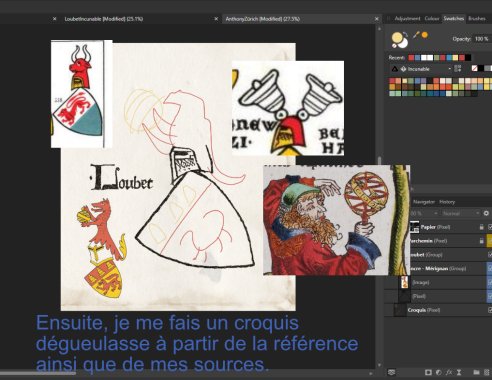Select the Loubet group layer
The image size is (492, 380).
(451, 255)
